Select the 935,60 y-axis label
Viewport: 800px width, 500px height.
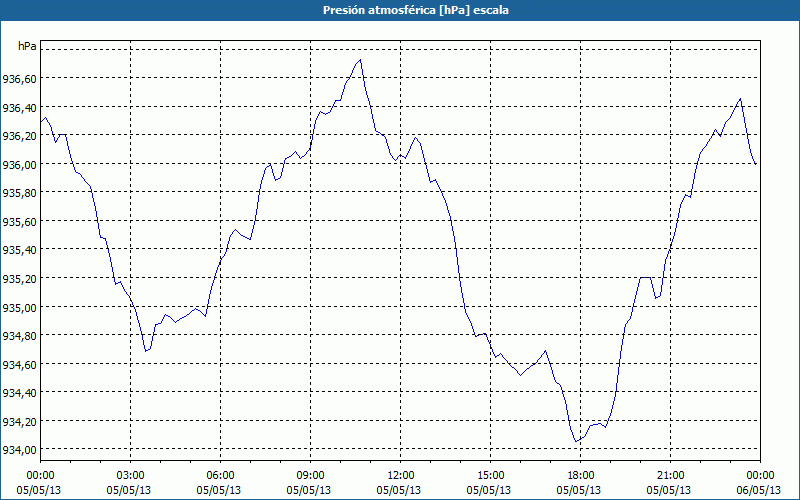(19, 221)
